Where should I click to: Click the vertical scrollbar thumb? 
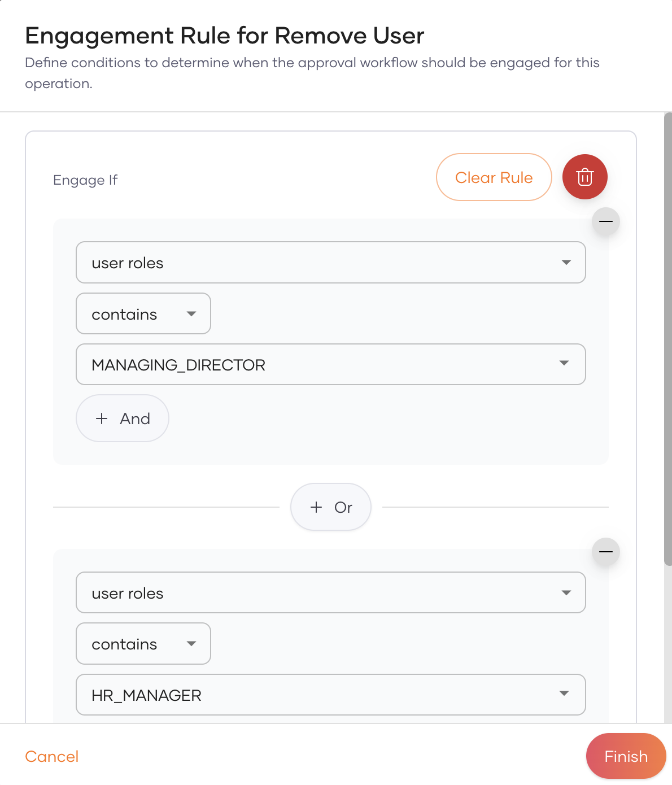tap(667, 339)
